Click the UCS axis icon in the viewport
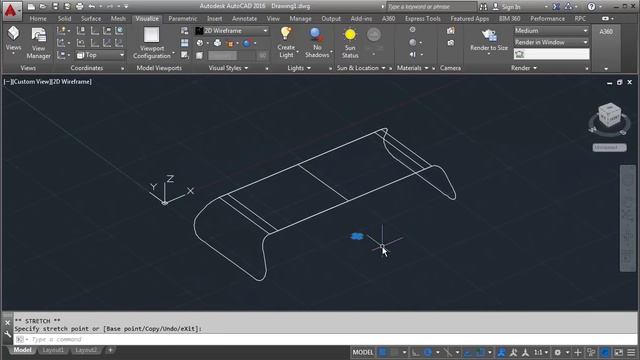This screenshot has height=360, width=640. point(171,190)
